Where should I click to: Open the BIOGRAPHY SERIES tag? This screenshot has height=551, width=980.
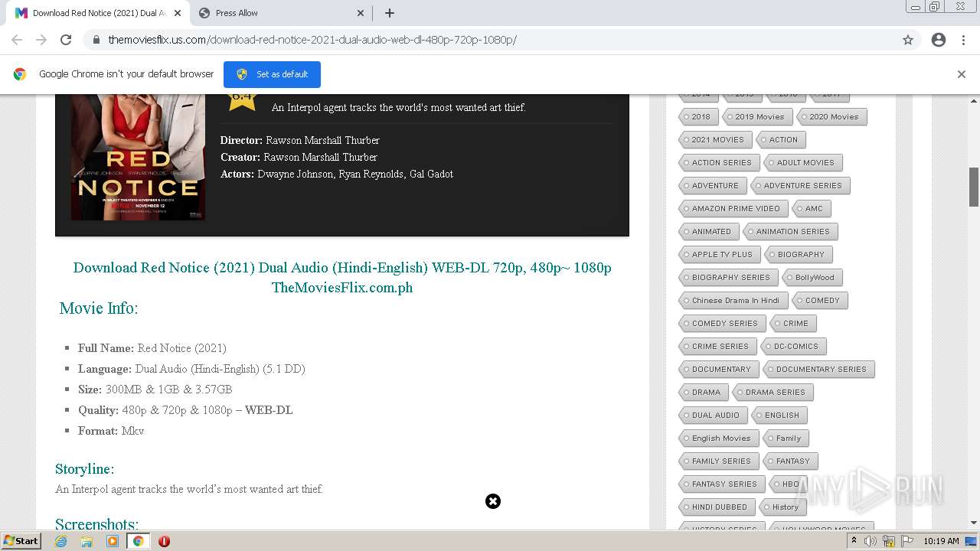(x=728, y=278)
